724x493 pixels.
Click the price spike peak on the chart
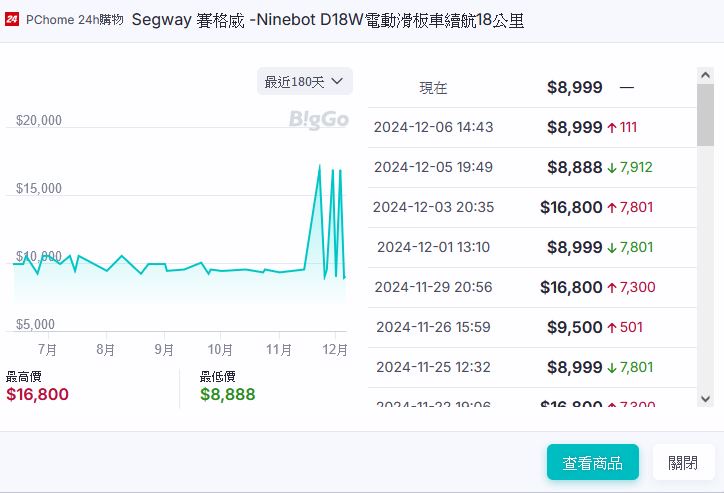(x=319, y=166)
